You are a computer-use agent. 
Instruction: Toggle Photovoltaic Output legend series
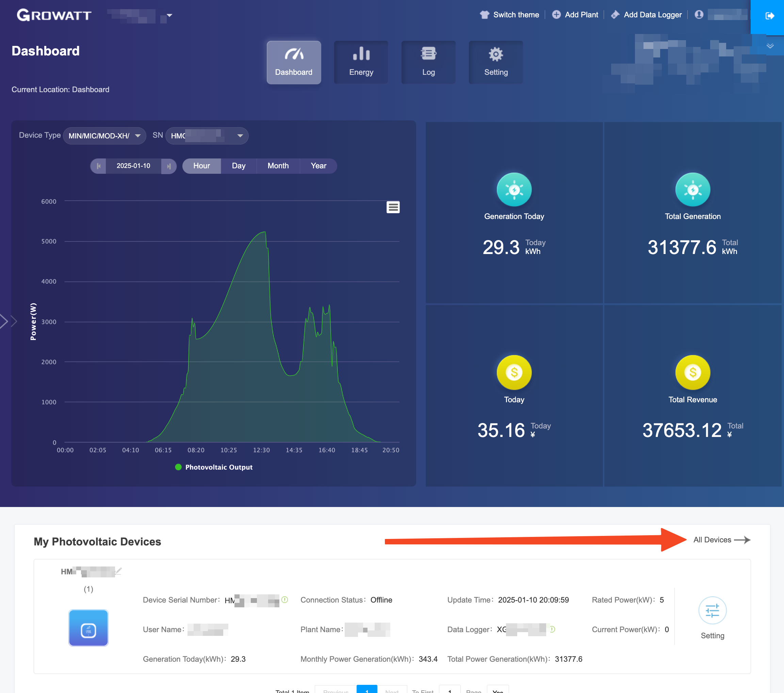(214, 467)
